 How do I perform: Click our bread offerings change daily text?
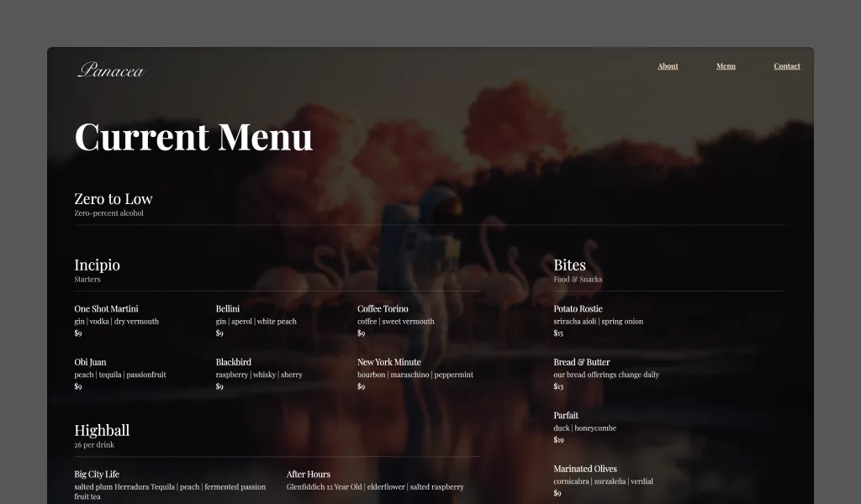pos(606,375)
